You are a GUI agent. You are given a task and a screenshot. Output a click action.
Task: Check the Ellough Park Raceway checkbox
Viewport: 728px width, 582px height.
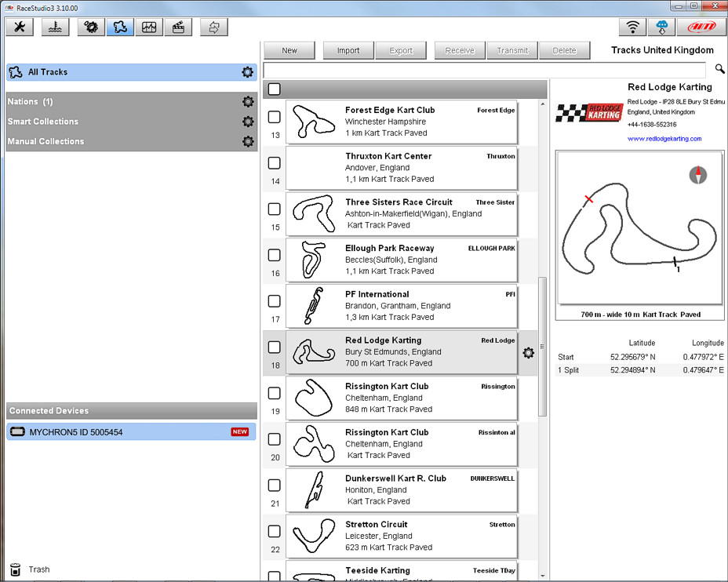[x=275, y=255]
